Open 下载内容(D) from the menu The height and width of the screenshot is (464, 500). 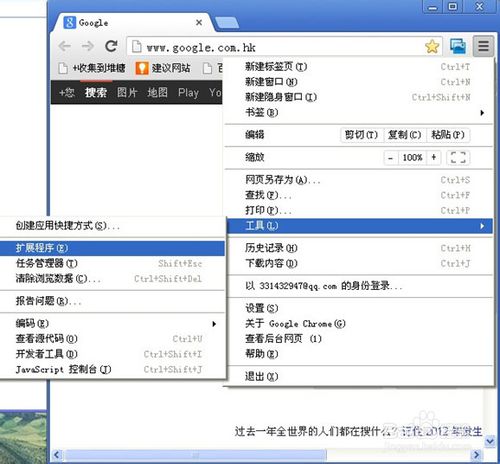360,263
